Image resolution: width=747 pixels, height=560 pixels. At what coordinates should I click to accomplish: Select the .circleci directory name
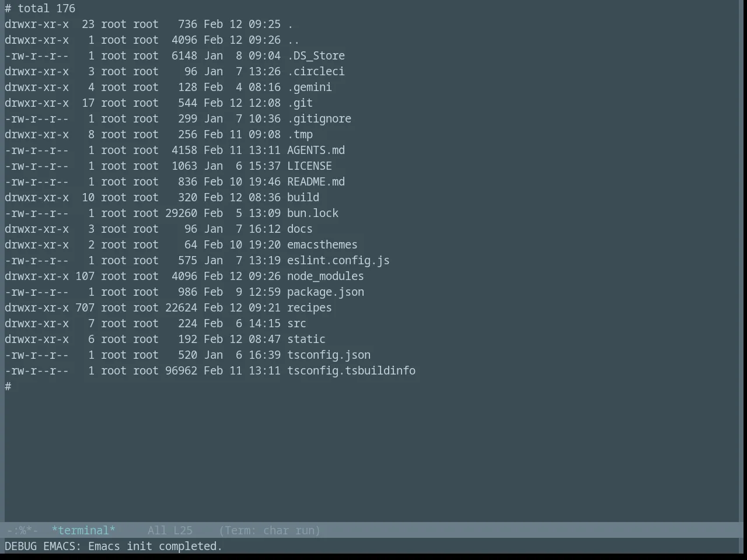coord(316,72)
